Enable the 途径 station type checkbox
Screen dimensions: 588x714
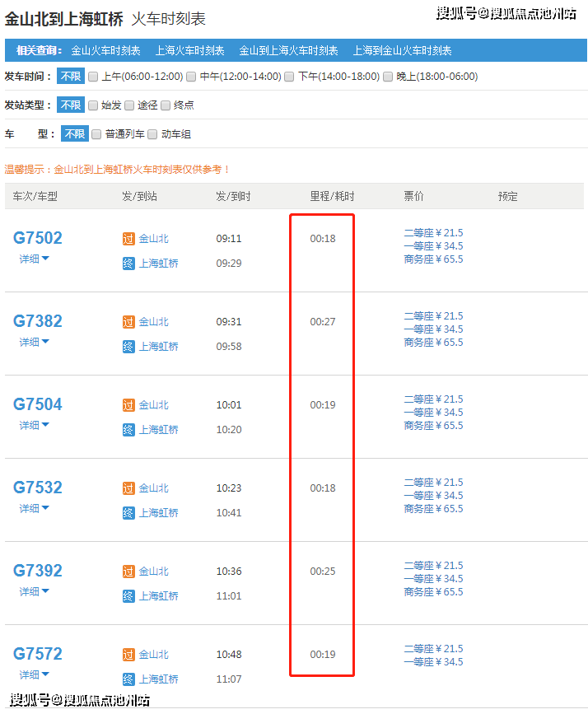[129, 105]
